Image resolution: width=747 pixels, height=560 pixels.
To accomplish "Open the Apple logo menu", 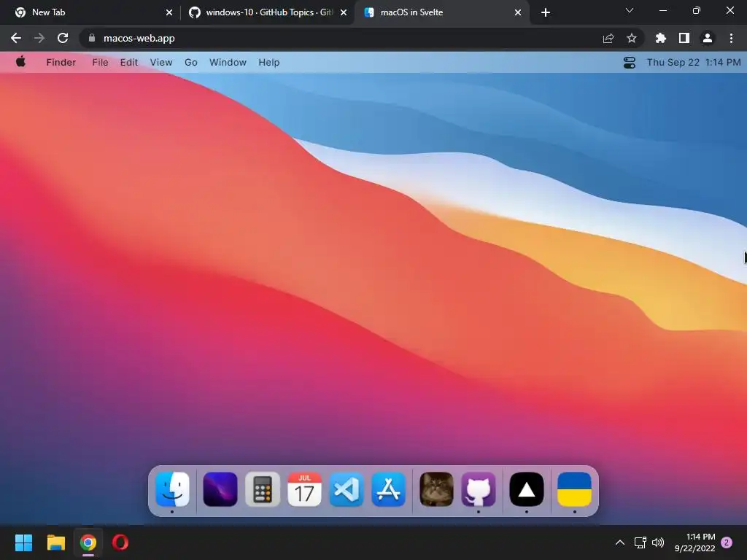I will pos(20,62).
